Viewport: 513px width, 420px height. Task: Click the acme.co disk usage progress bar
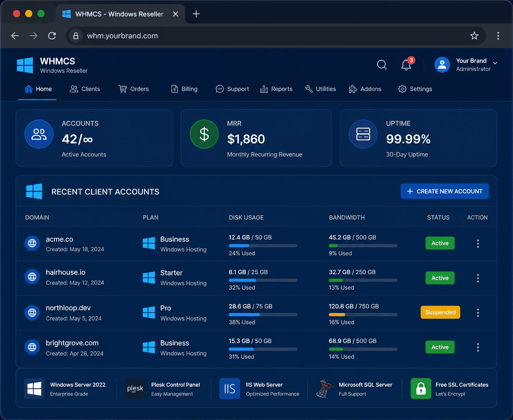pyautogui.click(x=263, y=246)
